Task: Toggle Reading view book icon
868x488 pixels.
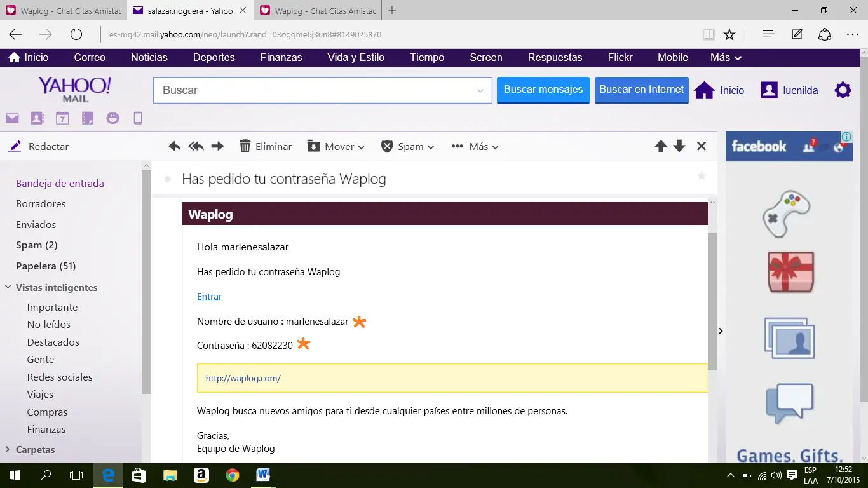Action: [709, 34]
